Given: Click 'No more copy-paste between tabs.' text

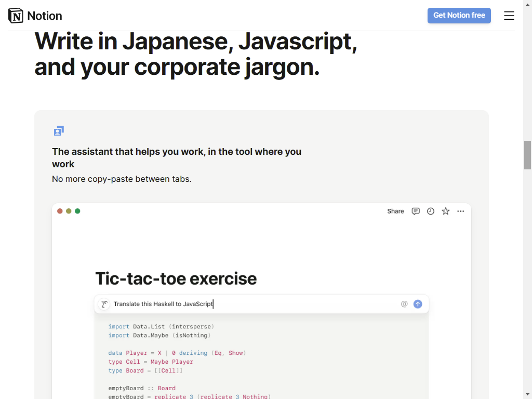Looking at the screenshot, I should [122, 179].
